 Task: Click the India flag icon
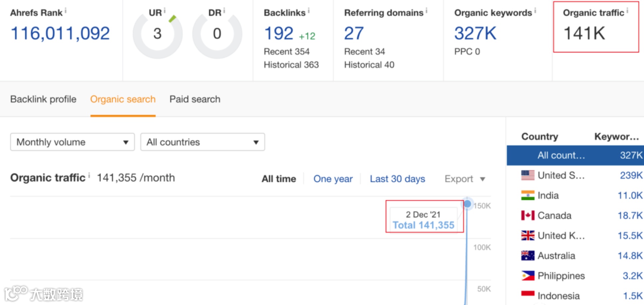[x=528, y=195]
